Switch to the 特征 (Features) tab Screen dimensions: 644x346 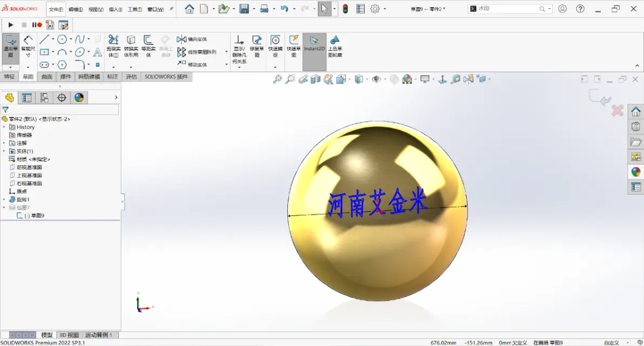(9, 77)
